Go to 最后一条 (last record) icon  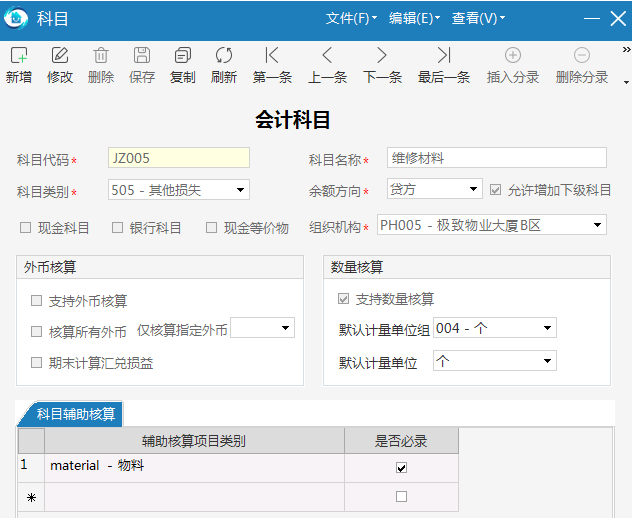[x=444, y=55]
